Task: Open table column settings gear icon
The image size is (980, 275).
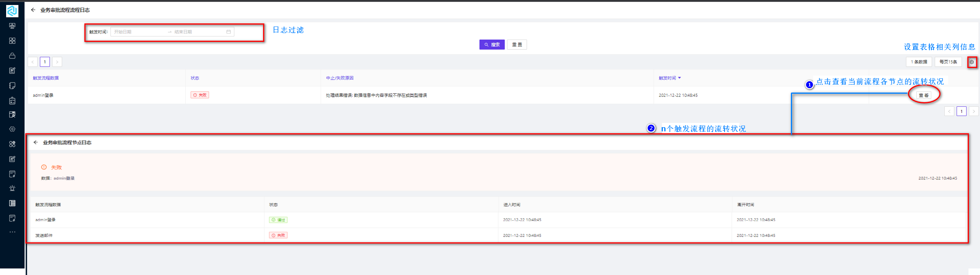Action: point(972,62)
